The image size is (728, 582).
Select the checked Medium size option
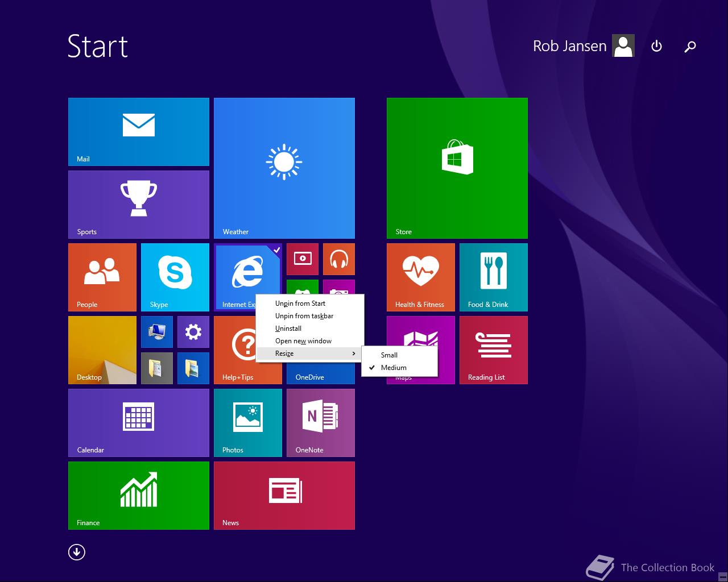coord(400,368)
